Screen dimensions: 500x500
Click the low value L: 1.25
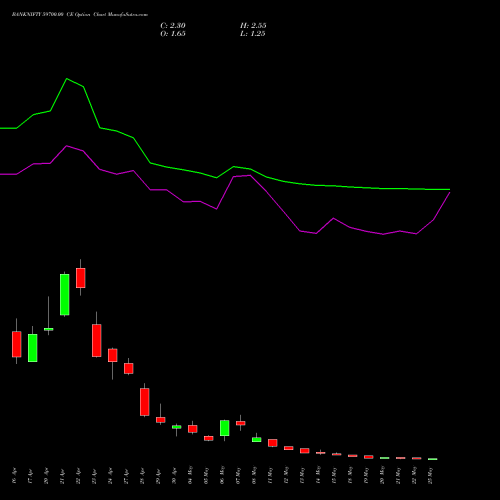pos(252,34)
